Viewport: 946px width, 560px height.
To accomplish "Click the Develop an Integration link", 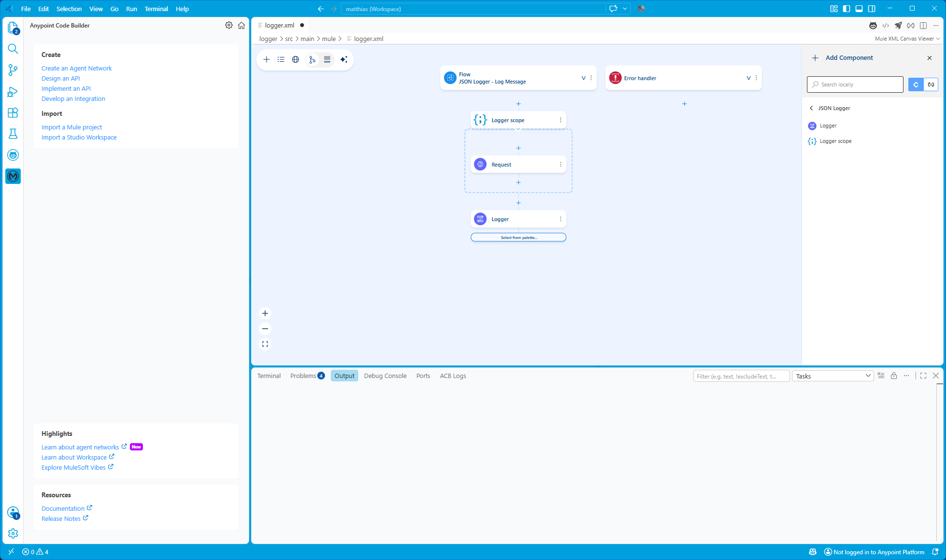I will point(73,98).
